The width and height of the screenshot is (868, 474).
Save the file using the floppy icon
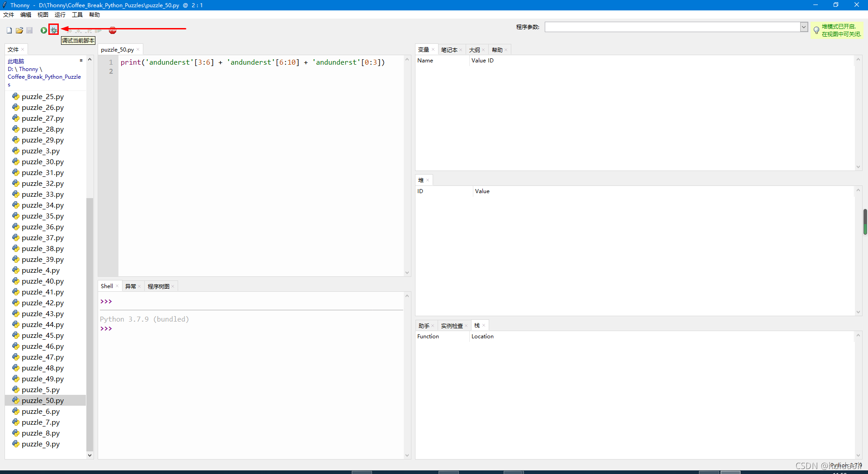pyautogui.click(x=29, y=30)
